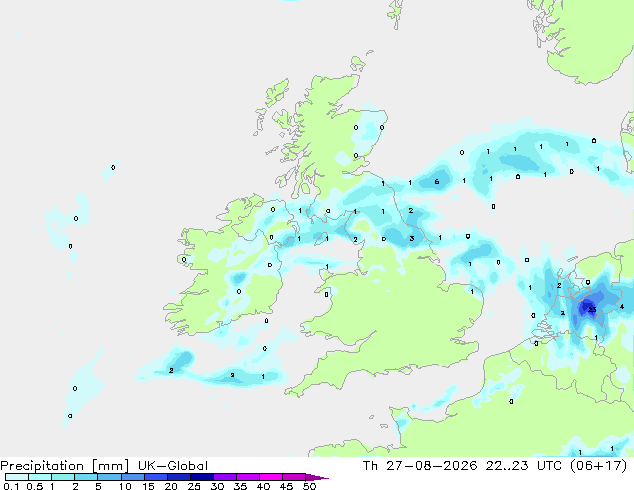Click the 5–10 mm legend color swatch
The width and height of the screenshot is (634, 490).
tap(109, 477)
